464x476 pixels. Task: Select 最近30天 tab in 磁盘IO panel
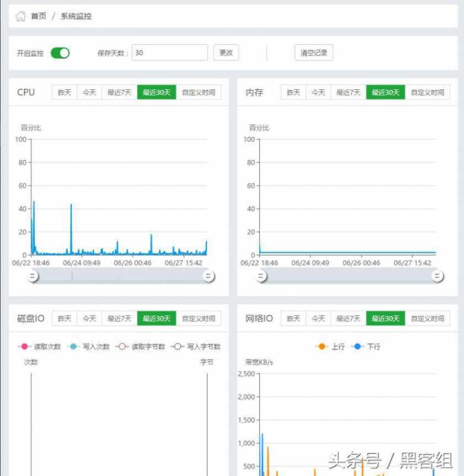[x=156, y=318]
